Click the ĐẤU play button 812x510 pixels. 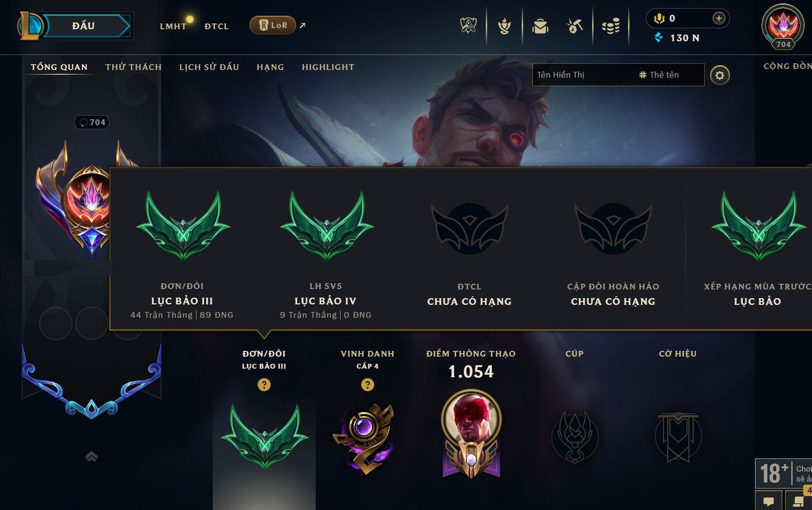point(83,26)
